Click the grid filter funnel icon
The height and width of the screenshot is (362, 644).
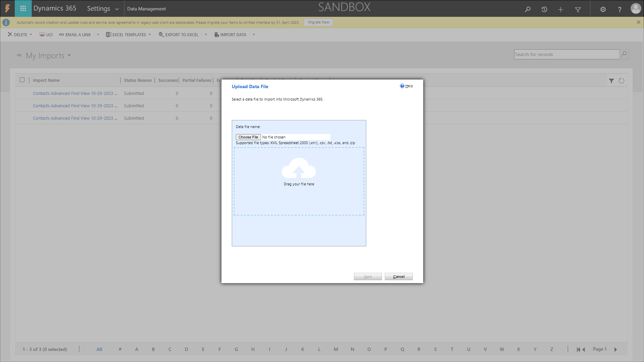[611, 80]
